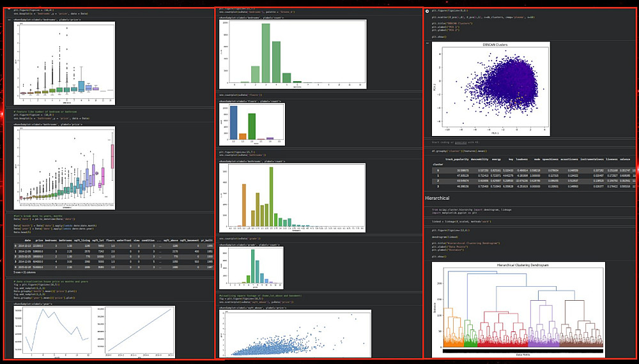The width and height of the screenshot is (639, 364).
Task: Click the DBSCAN Clusters scatter plot
Action: 491,89
